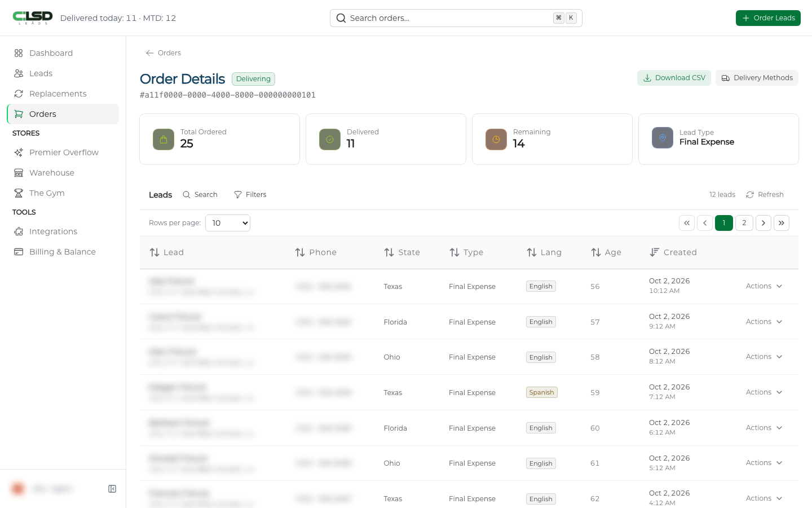Click the Total Ordered bag icon
Image resolution: width=812 pixels, height=508 pixels.
(x=164, y=139)
